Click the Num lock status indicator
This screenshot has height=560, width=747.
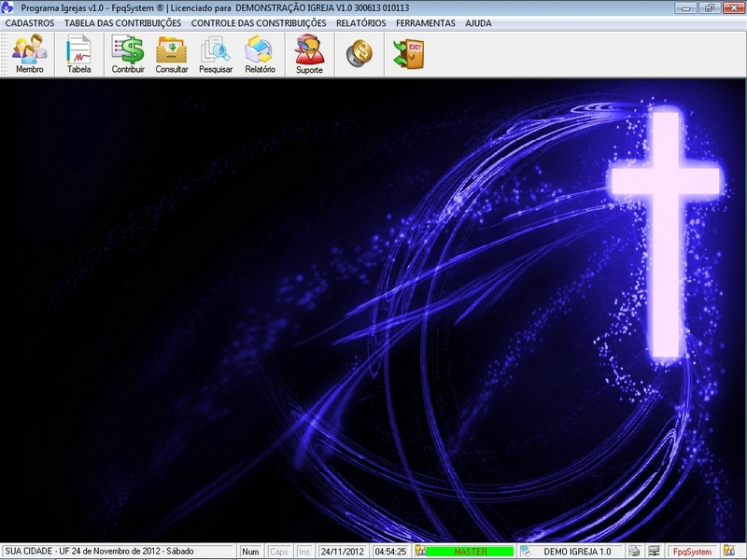[x=250, y=552]
